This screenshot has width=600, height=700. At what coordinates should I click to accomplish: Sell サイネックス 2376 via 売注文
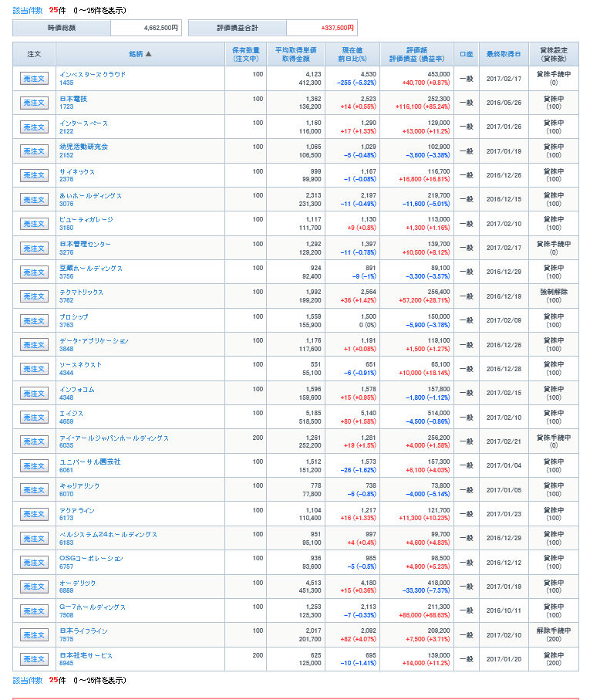coord(35,175)
